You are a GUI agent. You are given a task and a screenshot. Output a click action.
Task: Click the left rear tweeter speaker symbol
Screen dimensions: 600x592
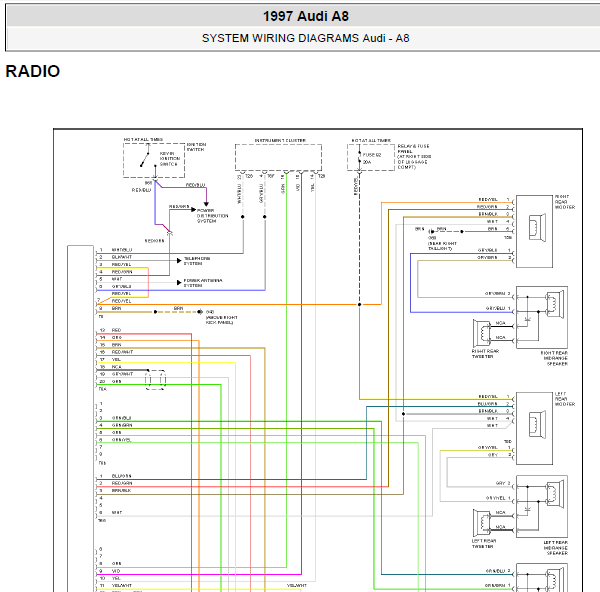pos(482,522)
